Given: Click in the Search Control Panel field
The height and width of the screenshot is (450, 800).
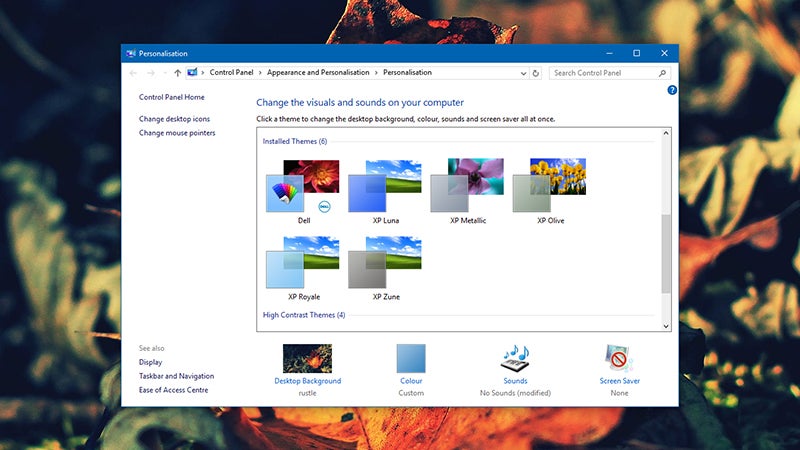Looking at the screenshot, I should 604,73.
